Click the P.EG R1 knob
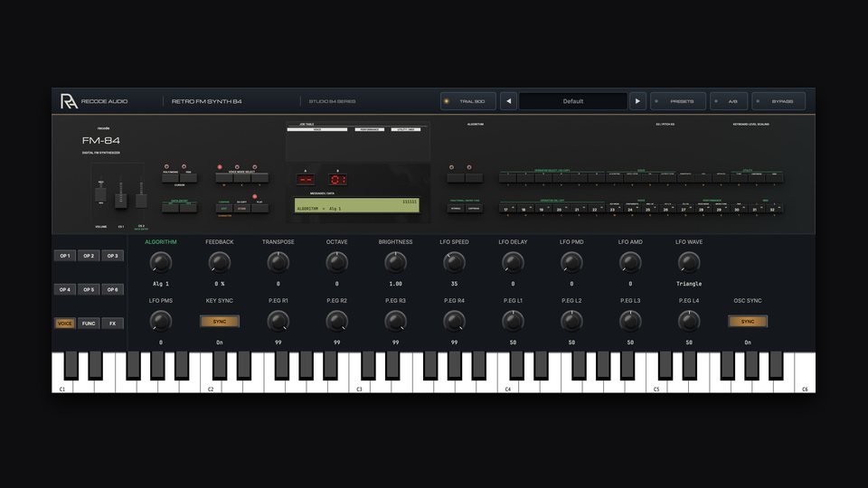This screenshot has width=868, height=488. pos(278,321)
